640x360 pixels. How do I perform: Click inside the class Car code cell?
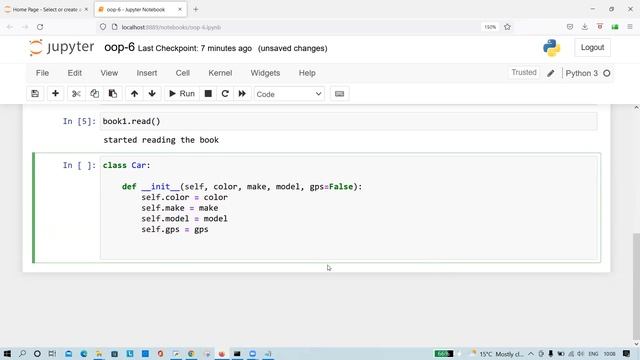coord(349,208)
